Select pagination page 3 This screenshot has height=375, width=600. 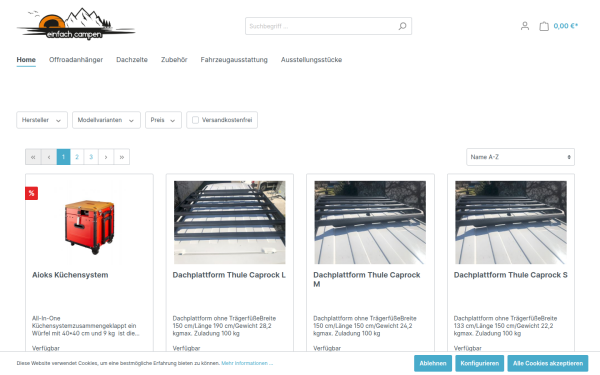click(91, 157)
